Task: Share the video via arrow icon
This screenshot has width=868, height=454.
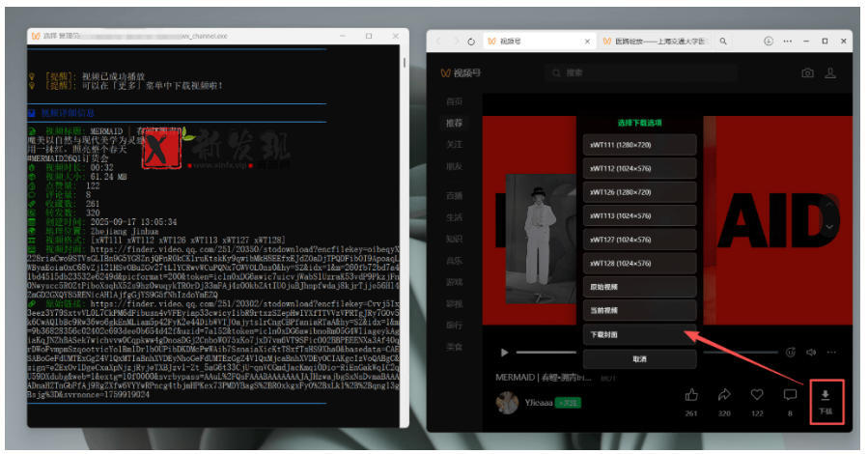Action: (724, 395)
